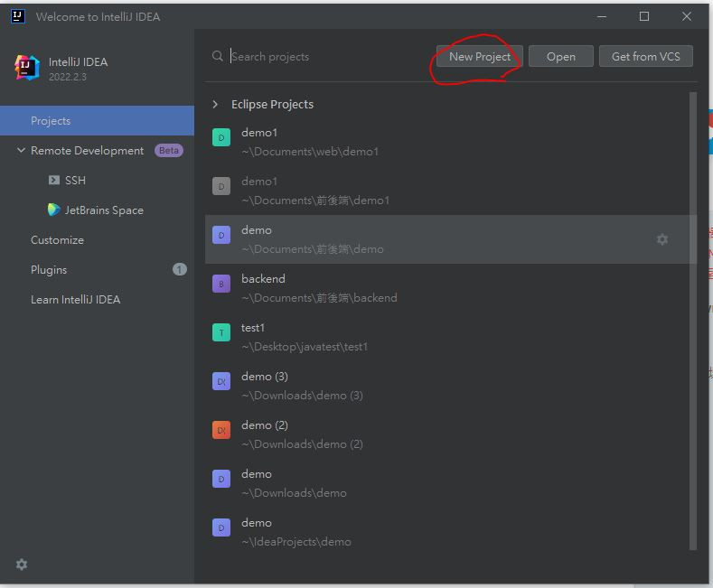Open the Plugins section
The height and width of the screenshot is (588, 713).
click(97, 270)
